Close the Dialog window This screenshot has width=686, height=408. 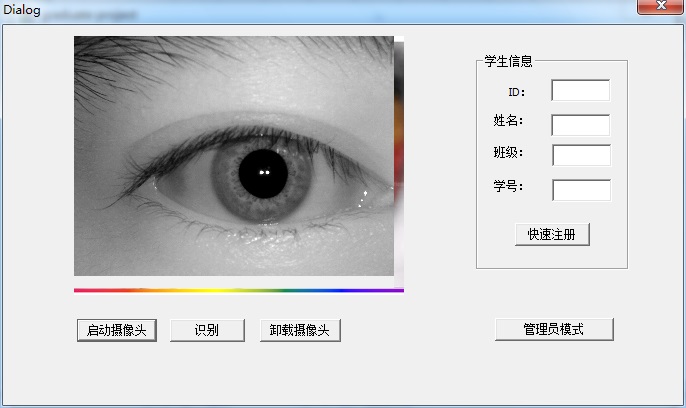pyautogui.click(x=661, y=6)
